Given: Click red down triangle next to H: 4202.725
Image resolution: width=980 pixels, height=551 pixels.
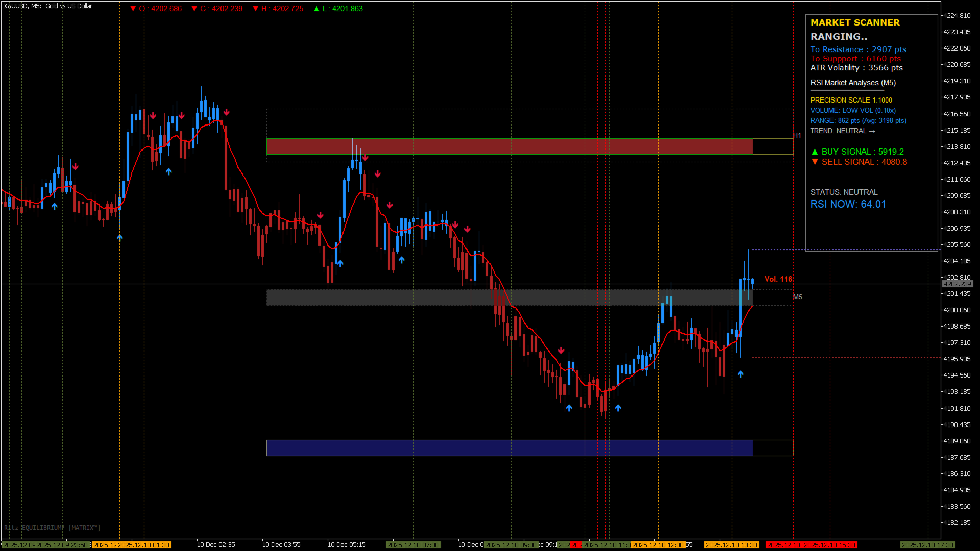Looking at the screenshot, I should coord(256,9).
